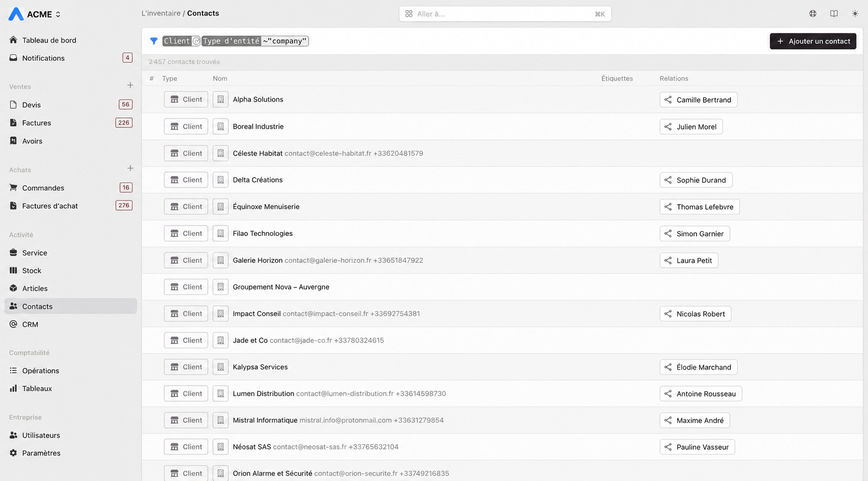Add a new item in Achats section
Screen dimensions: 868x481
click(x=130, y=168)
